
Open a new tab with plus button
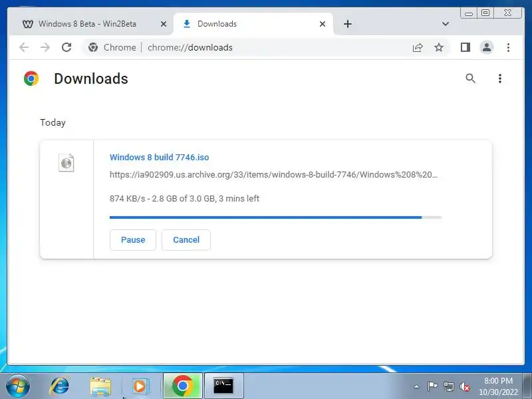348,24
